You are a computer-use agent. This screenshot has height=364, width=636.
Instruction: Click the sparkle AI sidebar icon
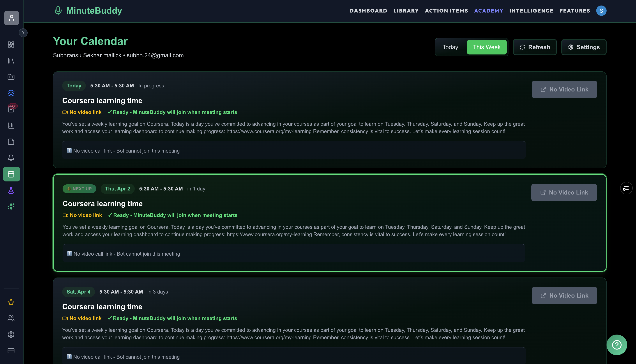click(11, 206)
